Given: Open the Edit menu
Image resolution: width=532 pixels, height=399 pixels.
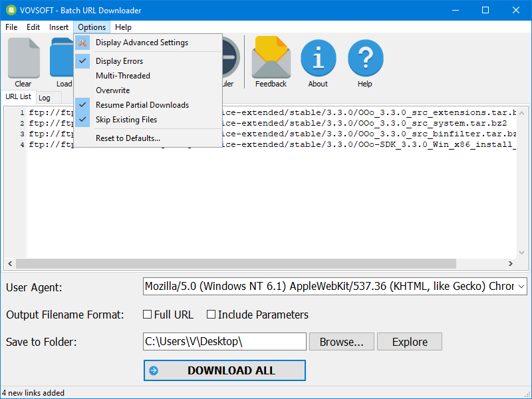Looking at the screenshot, I should coord(33,27).
